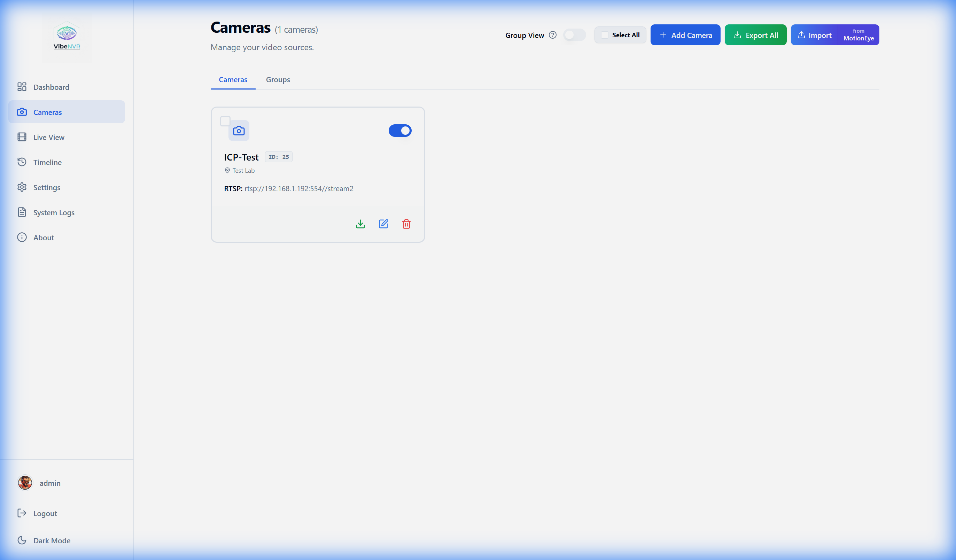This screenshot has width=956, height=560.
Task: Click the ICP-Test RTSP stream URL
Action: point(298,188)
